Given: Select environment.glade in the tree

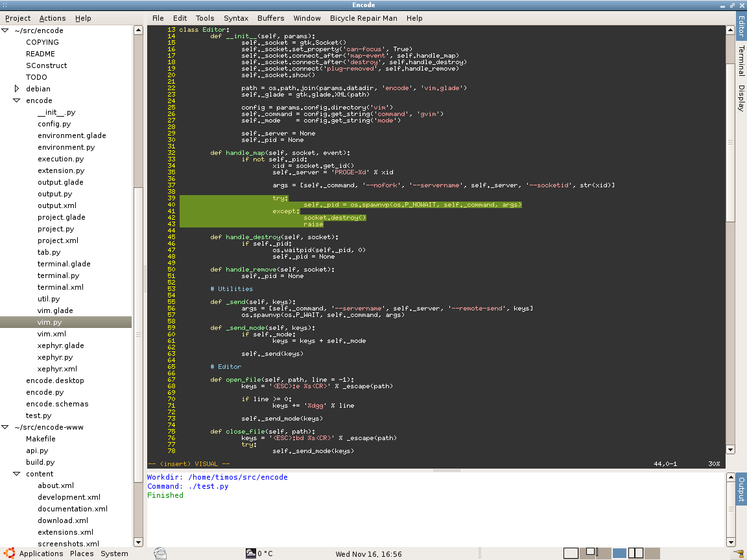Looking at the screenshot, I should 72,135.
